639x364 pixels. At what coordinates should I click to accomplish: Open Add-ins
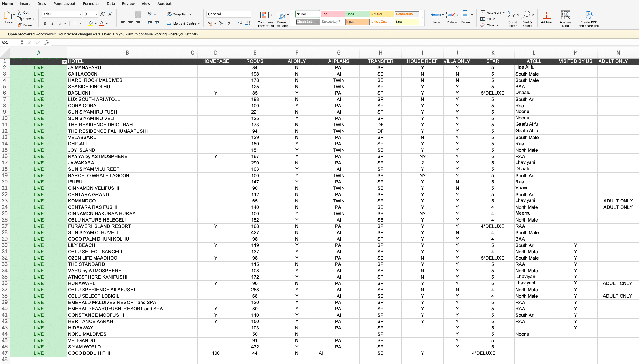coord(547,17)
